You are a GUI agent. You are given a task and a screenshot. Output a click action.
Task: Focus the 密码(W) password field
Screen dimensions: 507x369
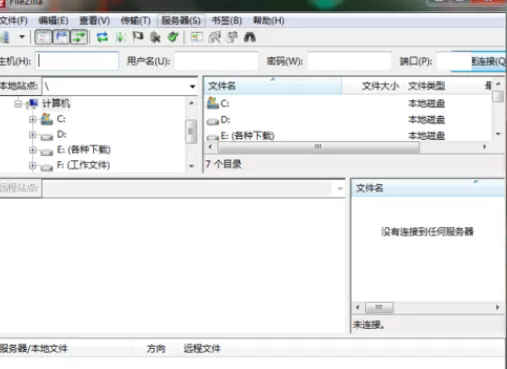coord(349,61)
